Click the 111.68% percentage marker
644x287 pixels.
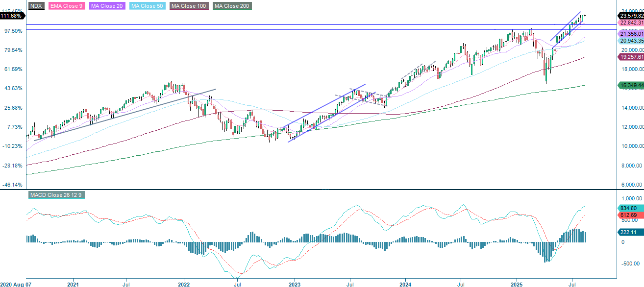12,15
